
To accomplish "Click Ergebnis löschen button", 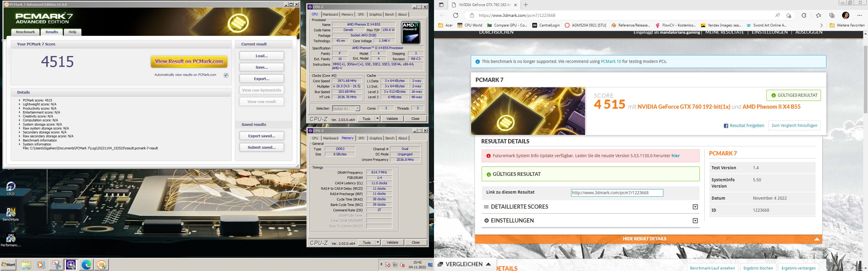I will [758, 268].
